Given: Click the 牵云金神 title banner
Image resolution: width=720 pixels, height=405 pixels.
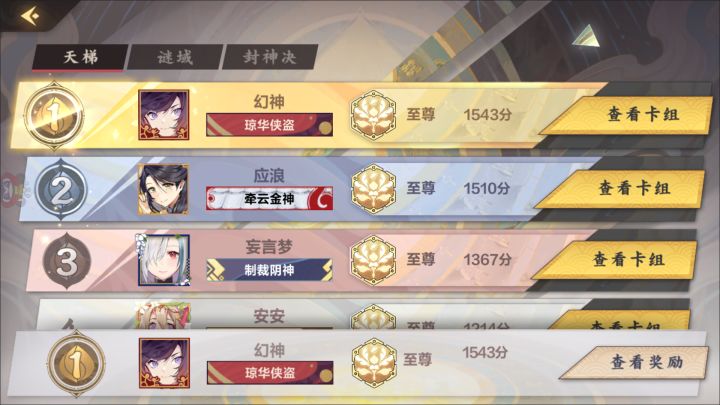Looking at the screenshot, I should [x=270, y=198].
